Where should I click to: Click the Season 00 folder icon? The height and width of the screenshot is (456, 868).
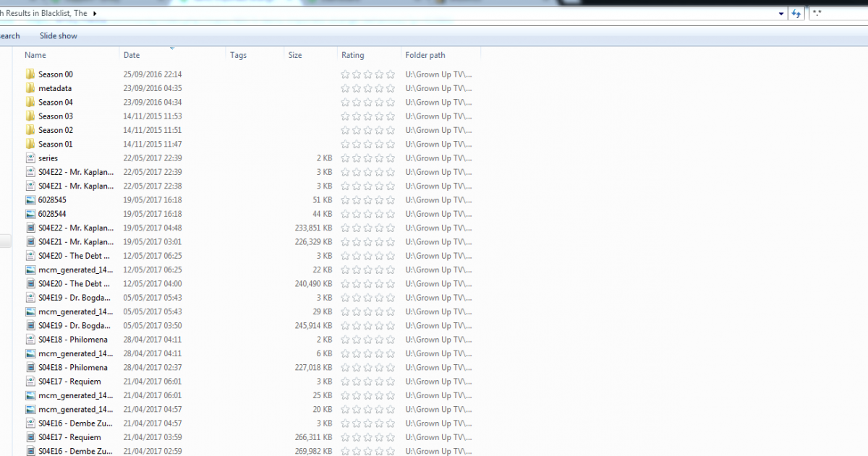pos(30,74)
